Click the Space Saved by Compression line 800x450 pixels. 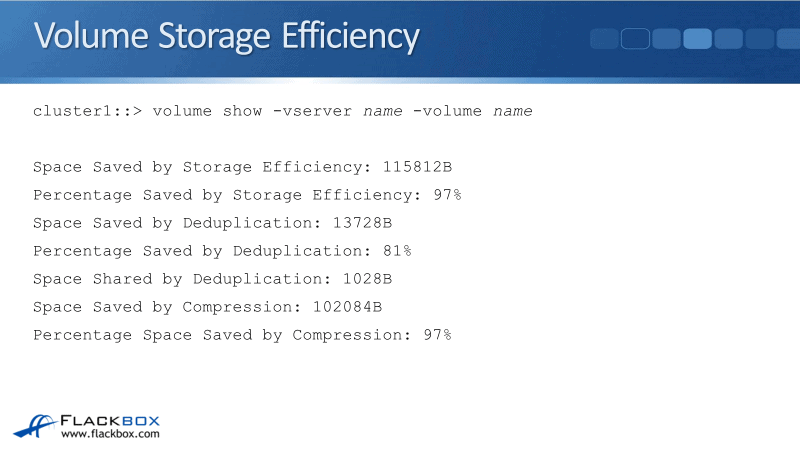pyautogui.click(x=207, y=307)
